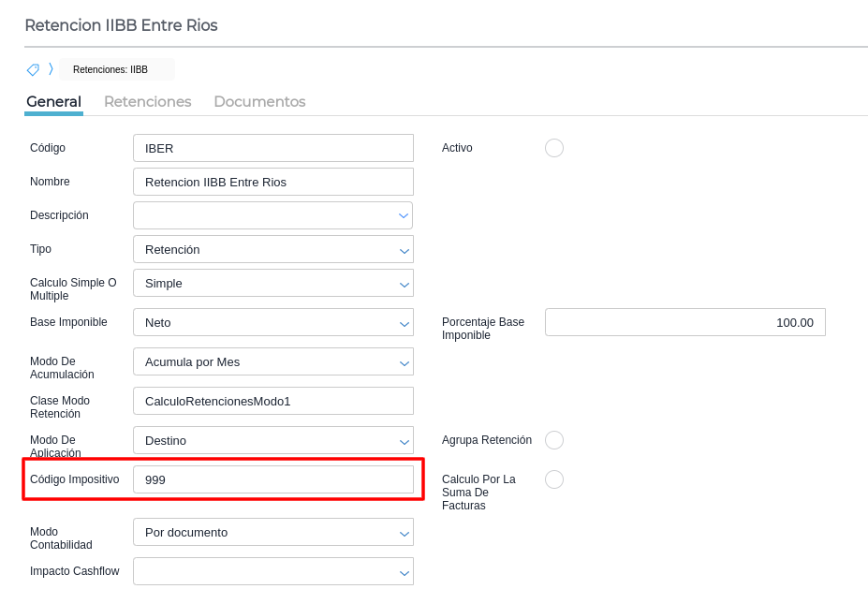Screen dimensions: 868x589
Task: Click into the Nombre text field
Action: pyautogui.click(x=272, y=182)
